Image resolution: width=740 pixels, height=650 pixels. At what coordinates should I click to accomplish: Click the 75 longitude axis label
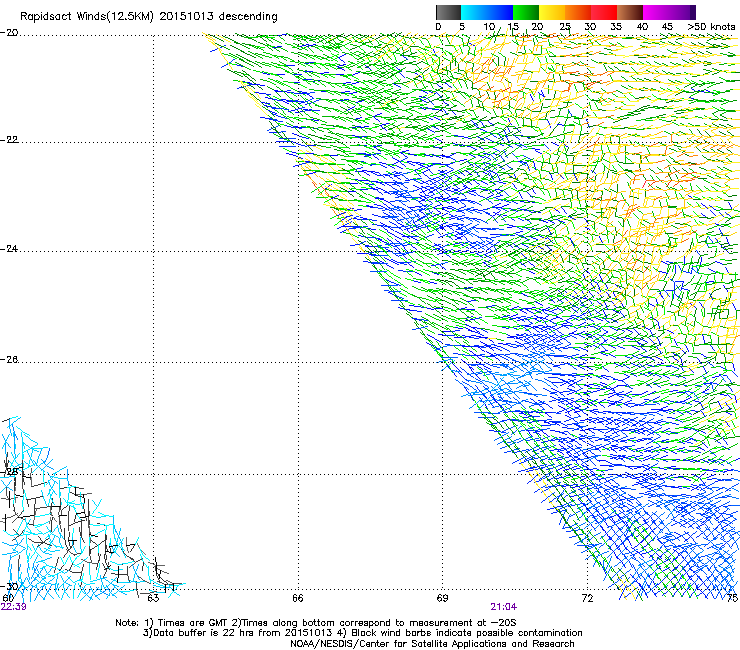[732, 598]
